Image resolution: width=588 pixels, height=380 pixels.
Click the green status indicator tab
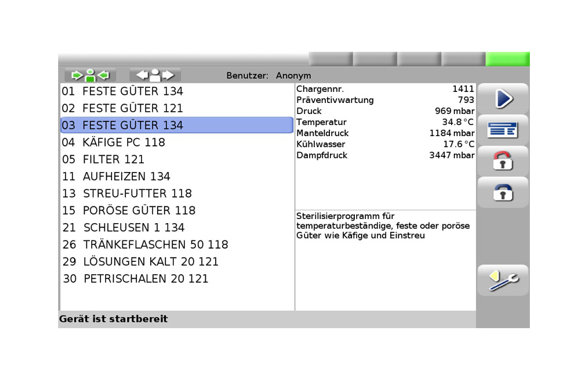[x=507, y=59]
